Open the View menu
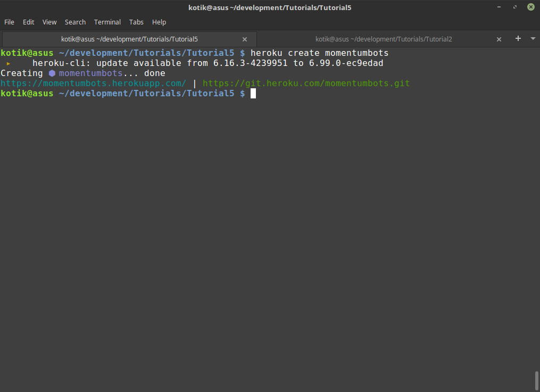 (49, 22)
